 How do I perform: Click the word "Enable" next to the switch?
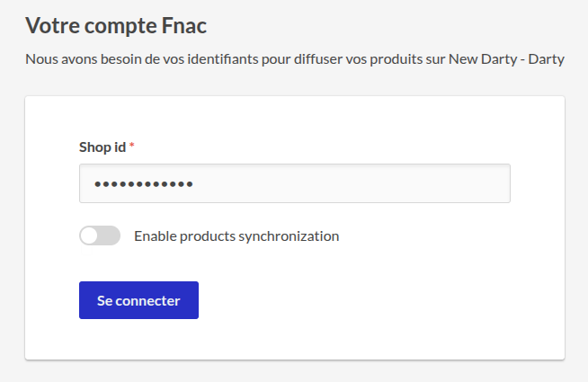pos(156,236)
